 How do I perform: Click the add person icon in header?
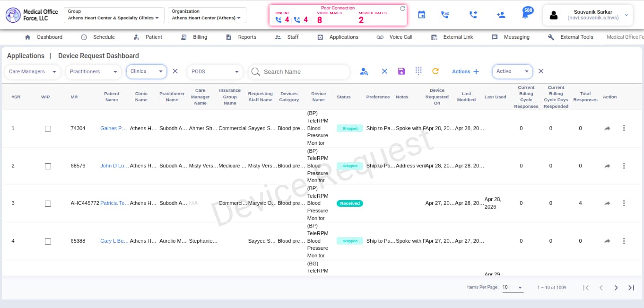501,15
